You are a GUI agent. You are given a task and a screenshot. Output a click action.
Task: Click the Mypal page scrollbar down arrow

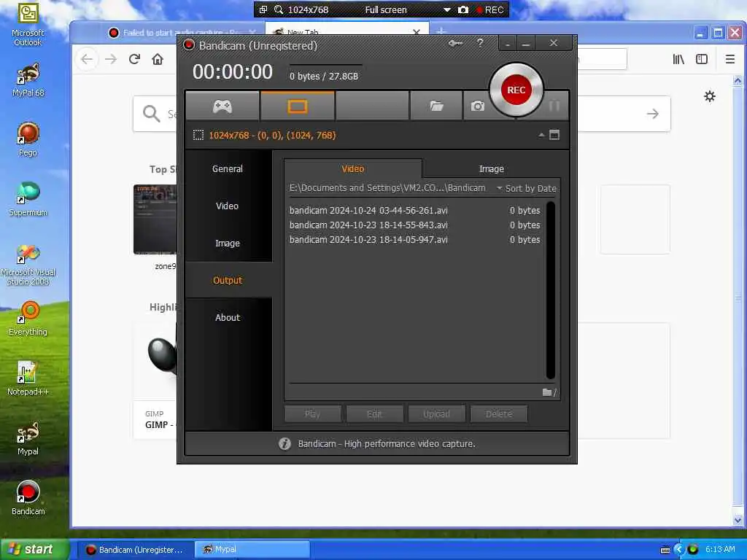point(738,520)
